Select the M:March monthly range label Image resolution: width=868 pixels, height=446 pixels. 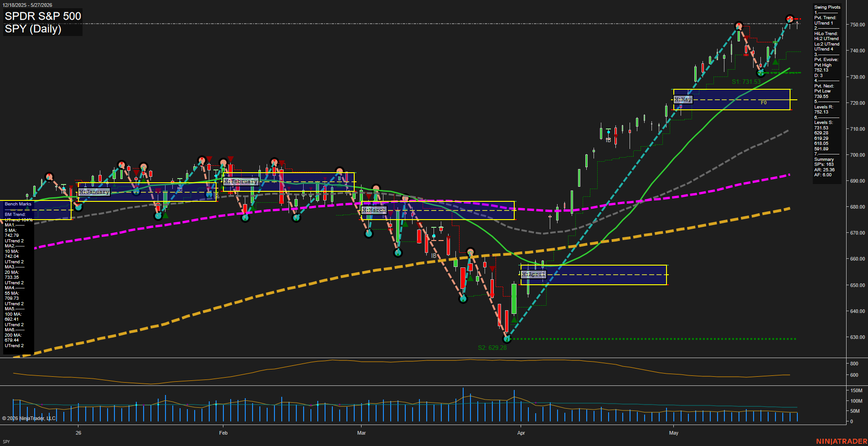(x=374, y=210)
